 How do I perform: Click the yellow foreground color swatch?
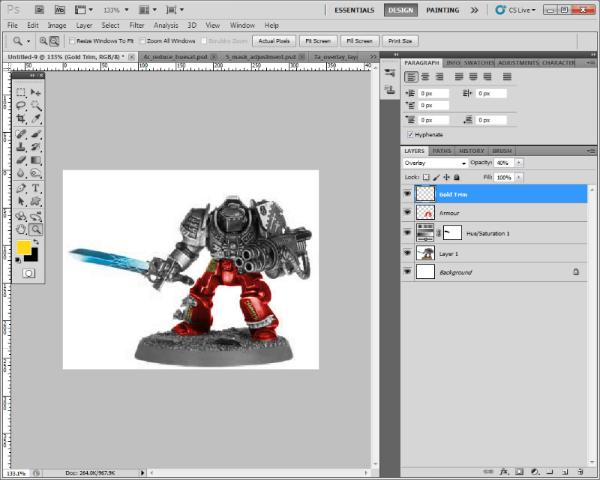(x=24, y=248)
